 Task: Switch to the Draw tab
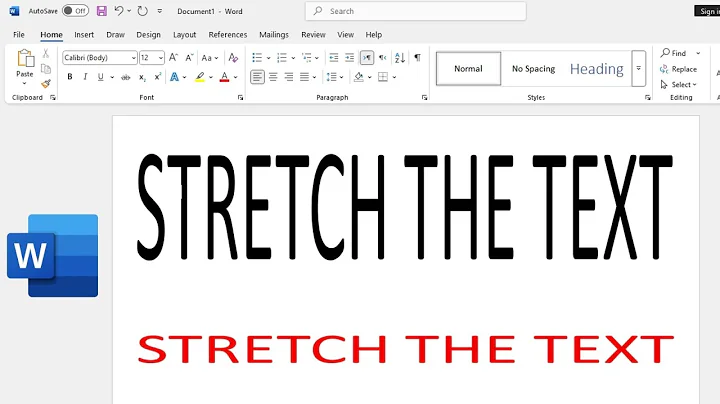click(x=115, y=34)
